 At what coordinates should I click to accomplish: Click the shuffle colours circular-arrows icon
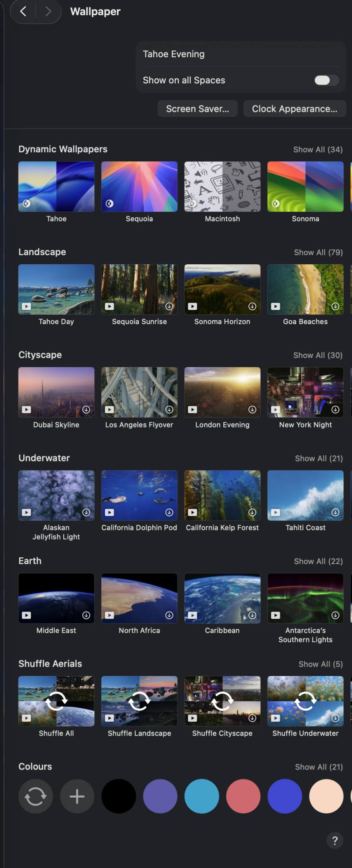[36, 796]
